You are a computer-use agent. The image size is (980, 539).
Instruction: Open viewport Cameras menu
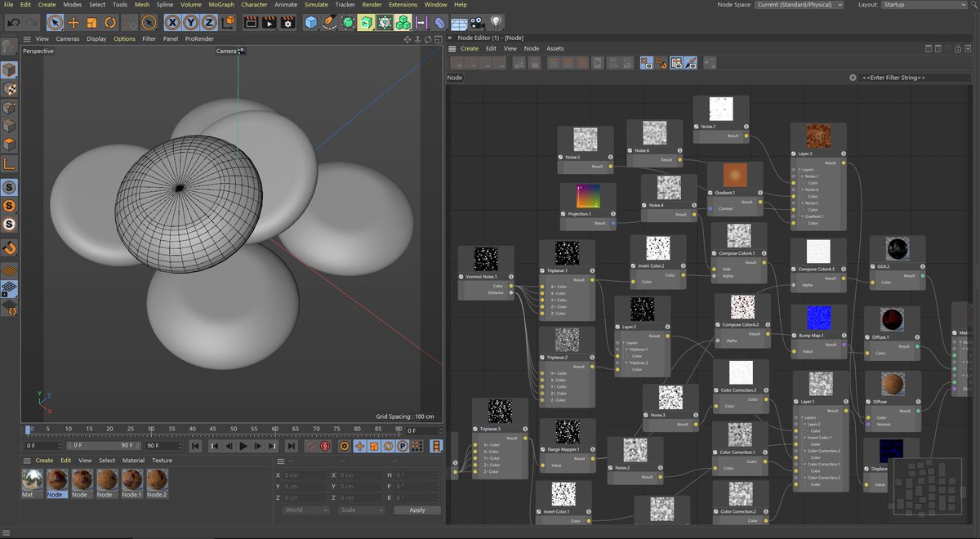coord(68,38)
